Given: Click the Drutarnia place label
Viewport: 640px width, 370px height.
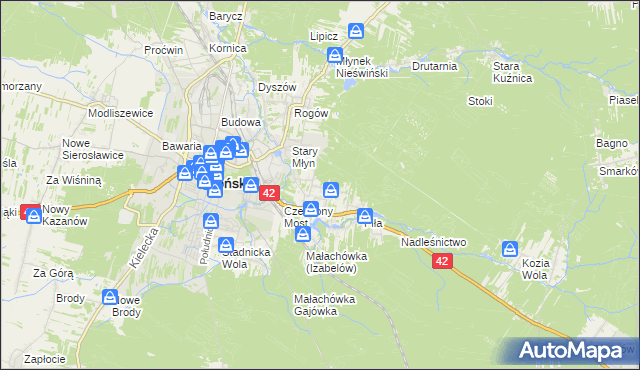Looking at the screenshot, I should [435, 66].
